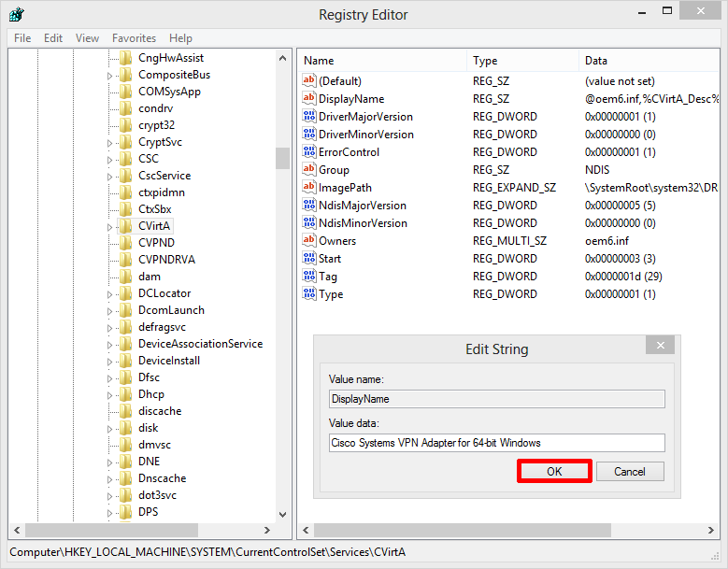Click the NdisMajorVersion DWORD icon
The height and width of the screenshot is (569, 728).
(308, 206)
